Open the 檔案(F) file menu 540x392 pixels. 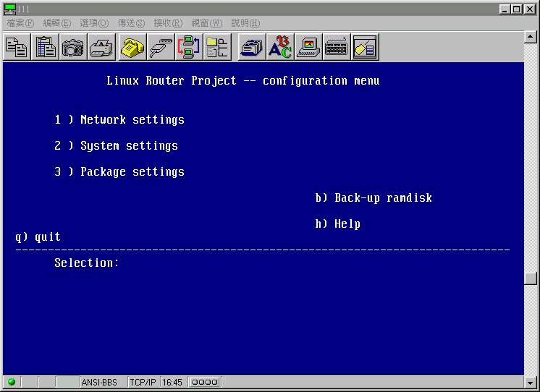tap(21, 23)
